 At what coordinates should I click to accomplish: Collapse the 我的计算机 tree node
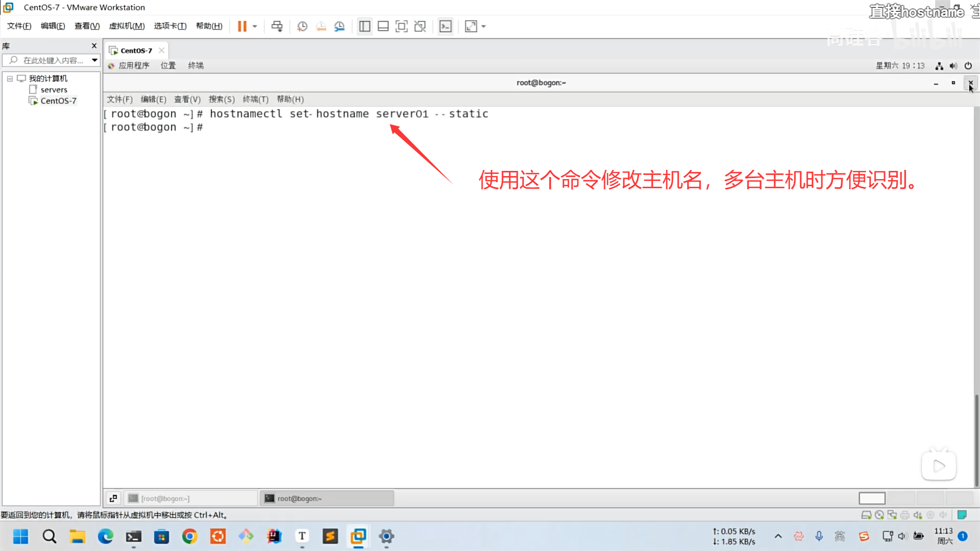tap(10, 79)
